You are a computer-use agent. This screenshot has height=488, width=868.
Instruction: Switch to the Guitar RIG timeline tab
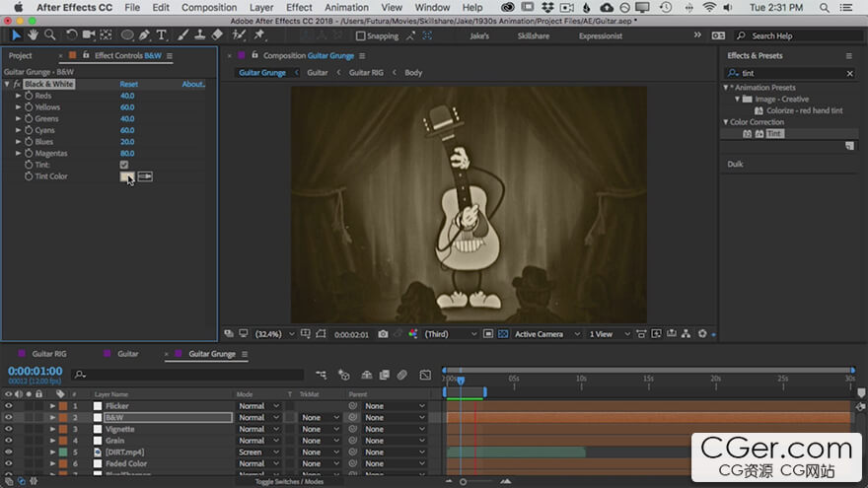(x=49, y=353)
